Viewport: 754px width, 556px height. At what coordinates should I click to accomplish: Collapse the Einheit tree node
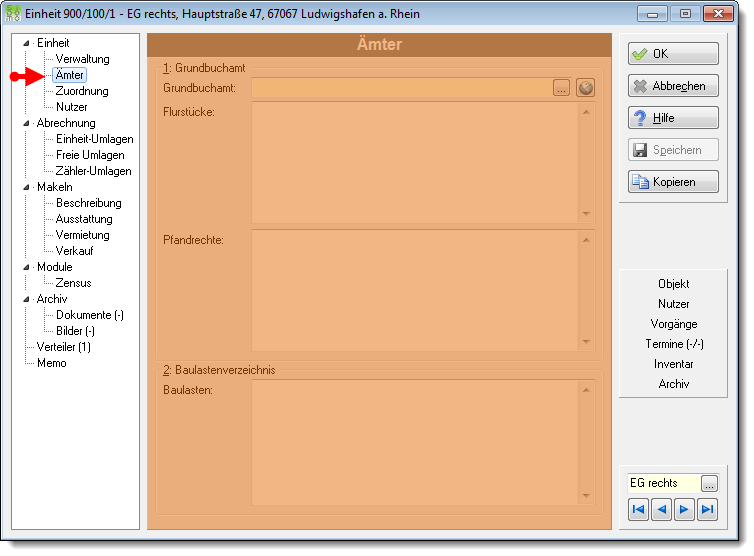26,43
